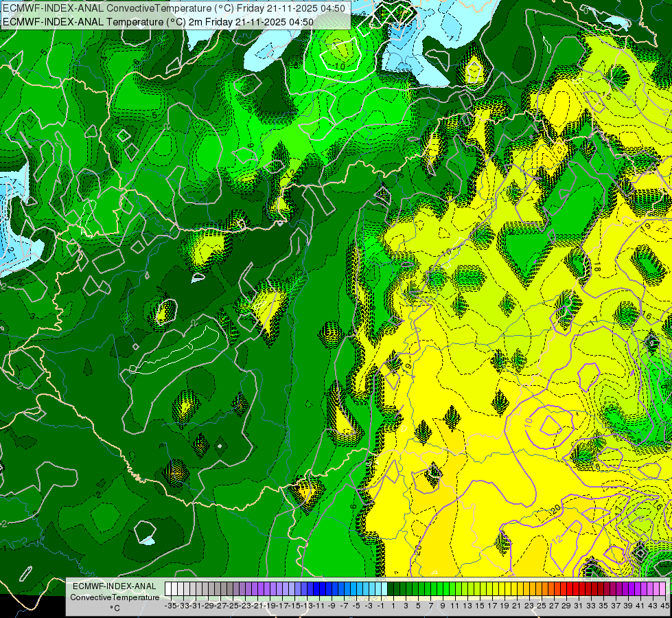Click the ConvectiveTemperature label in legend
The width and height of the screenshot is (672, 618).
click(115, 597)
